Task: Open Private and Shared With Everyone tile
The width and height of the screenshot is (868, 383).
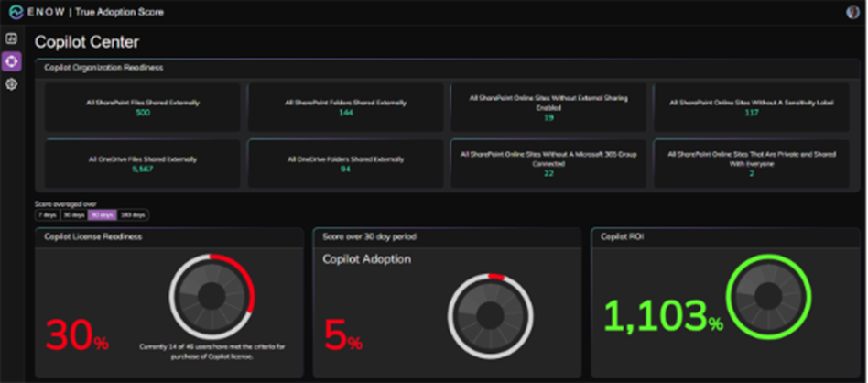Action: [751, 164]
